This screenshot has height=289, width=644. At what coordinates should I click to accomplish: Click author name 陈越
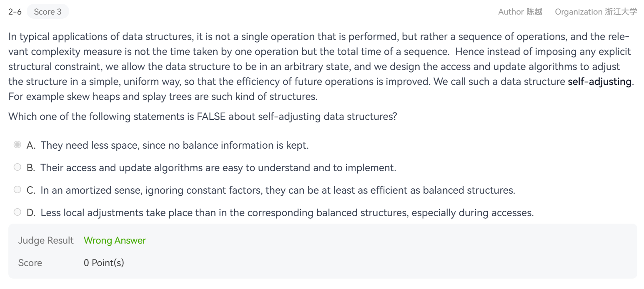tap(534, 12)
